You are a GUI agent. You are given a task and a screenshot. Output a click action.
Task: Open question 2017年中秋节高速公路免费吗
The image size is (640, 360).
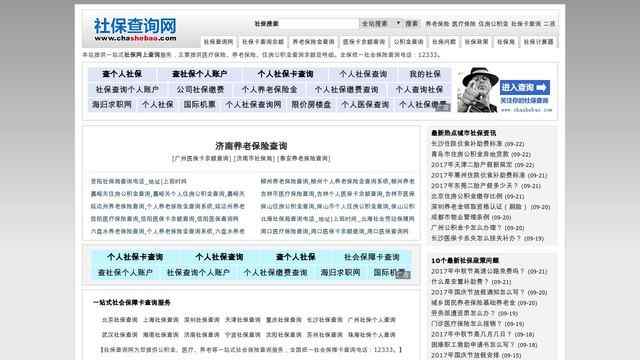[x=478, y=271]
